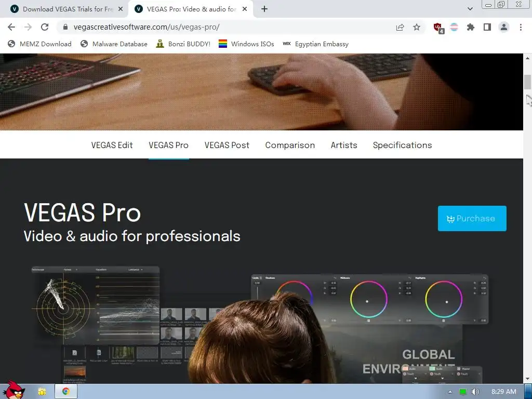
Task: Click the blue Purchase button
Action: 472,218
